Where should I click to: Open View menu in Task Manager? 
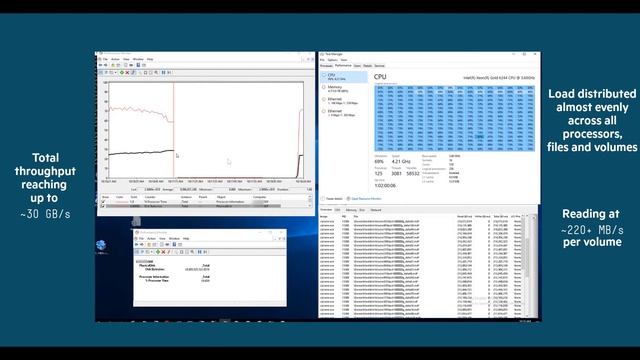coord(344,60)
